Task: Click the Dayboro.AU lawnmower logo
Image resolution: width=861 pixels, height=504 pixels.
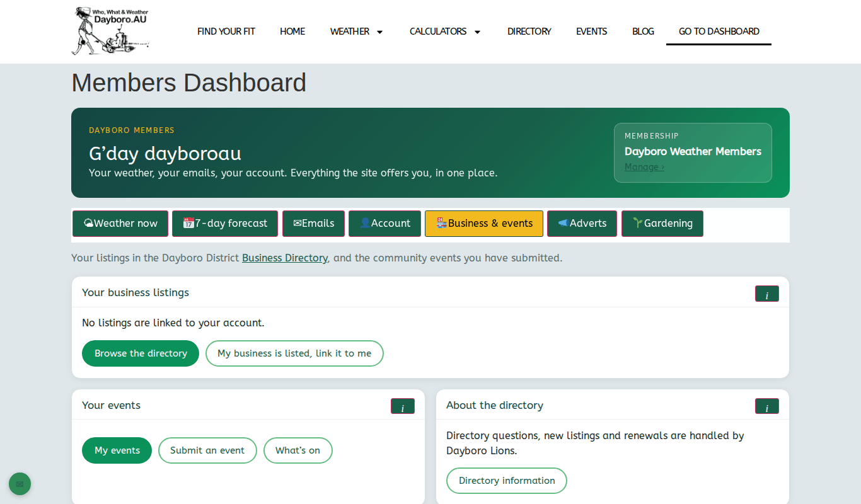Action: point(110,31)
